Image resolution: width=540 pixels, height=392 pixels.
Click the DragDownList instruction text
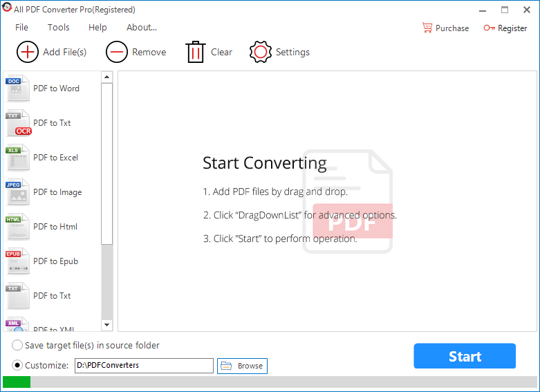[300, 215]
